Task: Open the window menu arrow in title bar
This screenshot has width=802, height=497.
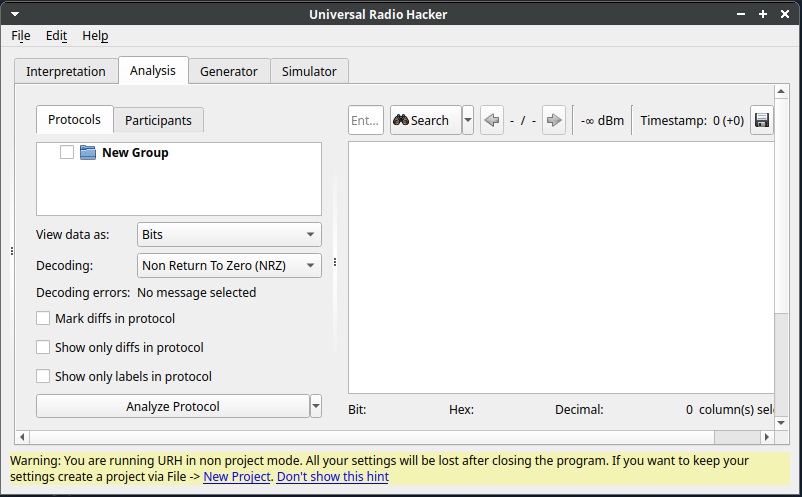Action: click(x=14, y=14)
